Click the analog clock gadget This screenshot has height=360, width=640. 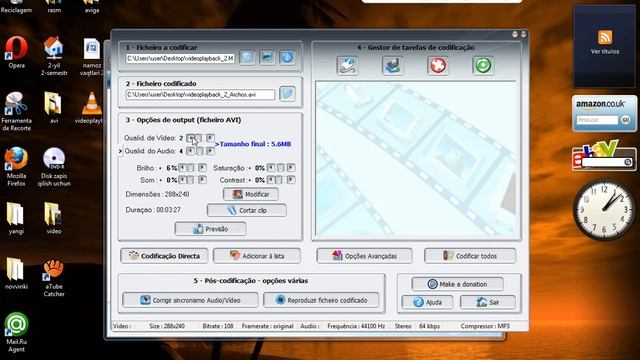click(x=604, y=210)
